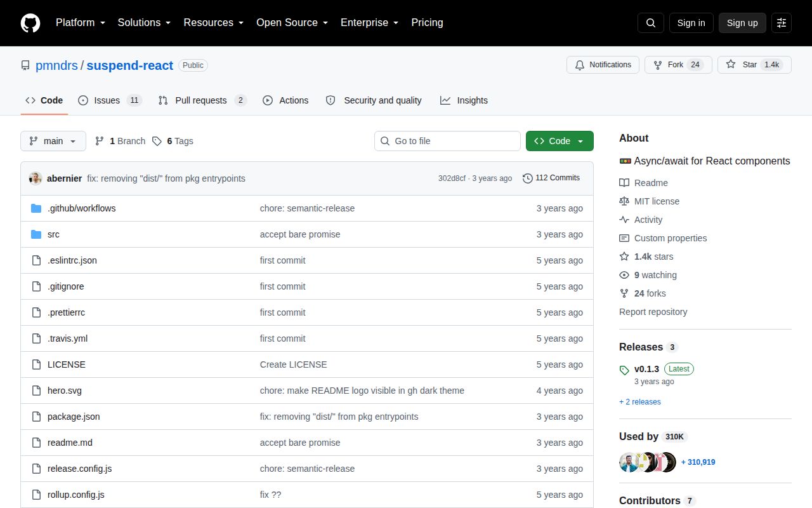Open the + 310,919 dependents link
The image size is (812, 508).
tap(698, 462)
